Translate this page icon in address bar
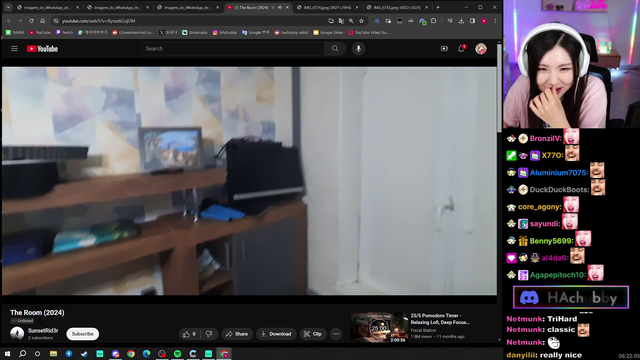This screenshot has width=640, height=360. coord(341,21)
